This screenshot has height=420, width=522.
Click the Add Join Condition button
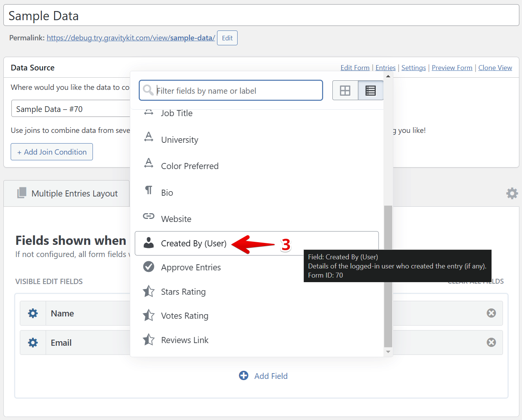coord(52,152)
